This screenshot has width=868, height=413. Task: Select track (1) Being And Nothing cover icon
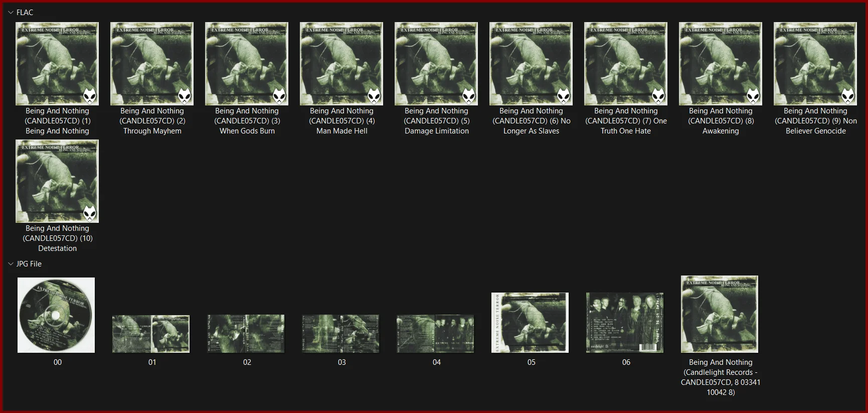[57, 64]
